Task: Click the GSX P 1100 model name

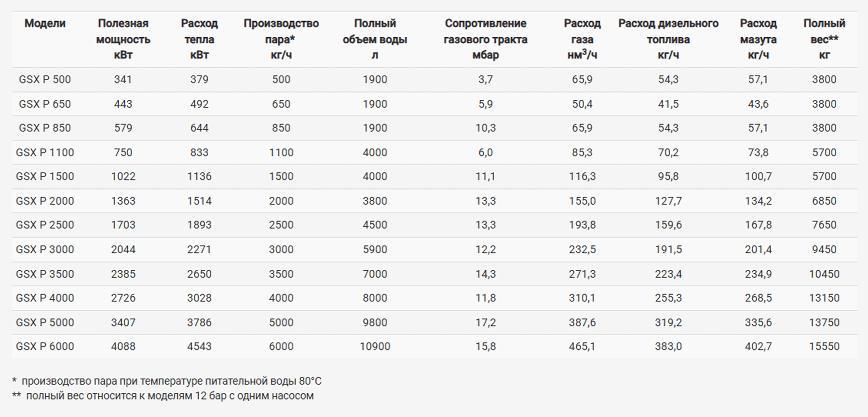Action: pyautogui.click(x=45, y=153)
